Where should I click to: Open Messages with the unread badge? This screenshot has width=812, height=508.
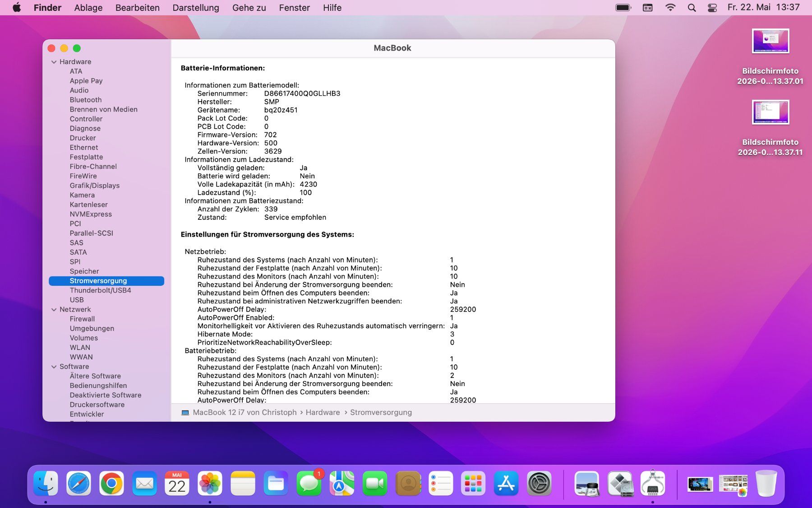click(x=309, y=484)
